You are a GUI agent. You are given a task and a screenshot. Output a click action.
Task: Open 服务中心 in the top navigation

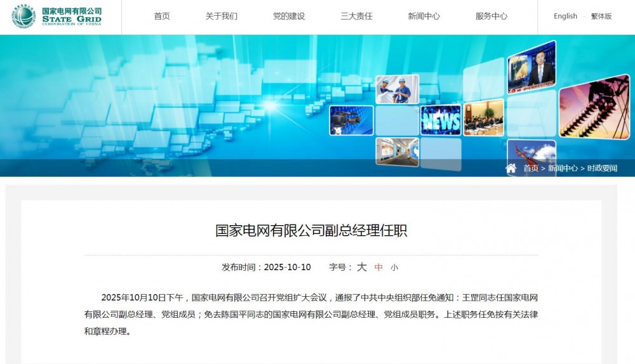pos(491,16)
